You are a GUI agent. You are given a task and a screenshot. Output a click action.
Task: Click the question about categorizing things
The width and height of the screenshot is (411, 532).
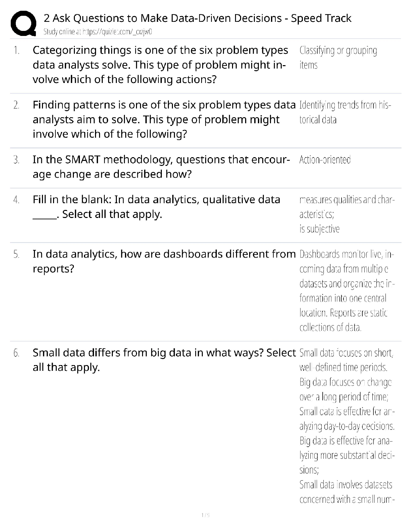pyautogui.click(x=160, y=65)
